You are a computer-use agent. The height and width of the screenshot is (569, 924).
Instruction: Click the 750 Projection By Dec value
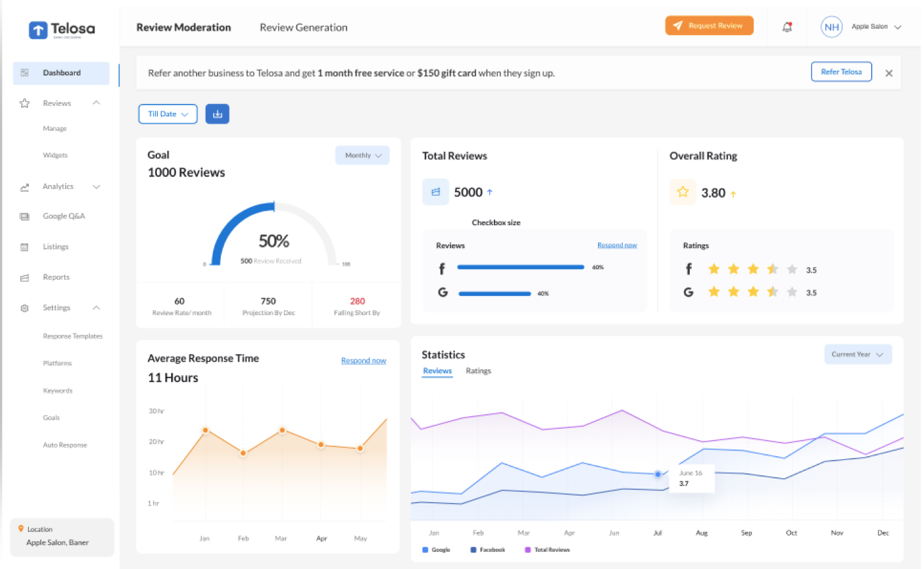coord(268,301)
